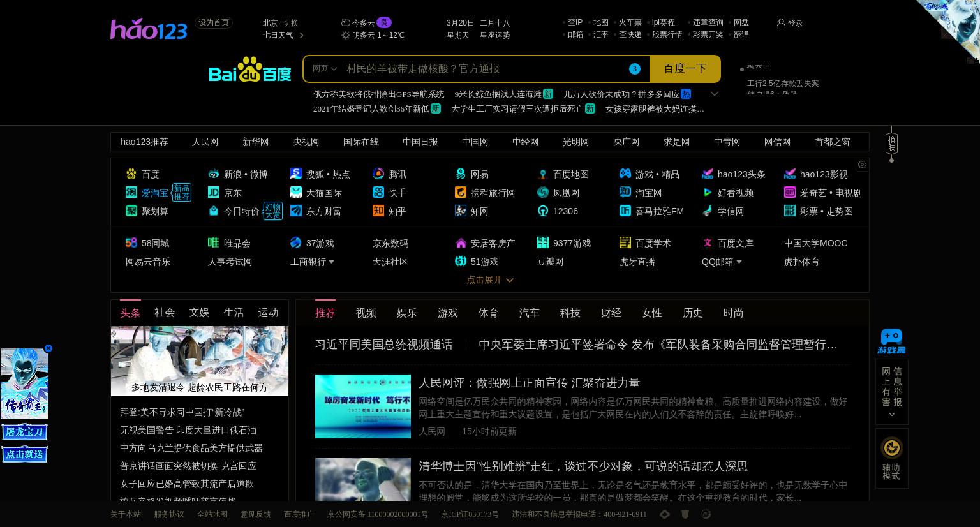Open the 网页 search type dropdown
This screenshot has height=527, width=980.
pos(324,68)
